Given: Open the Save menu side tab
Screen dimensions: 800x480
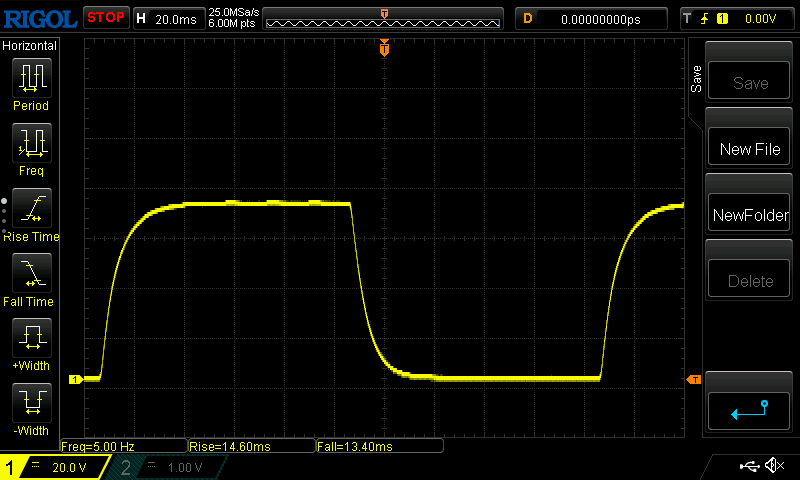Looking at the screenshot, I should (x=696, y=80).
